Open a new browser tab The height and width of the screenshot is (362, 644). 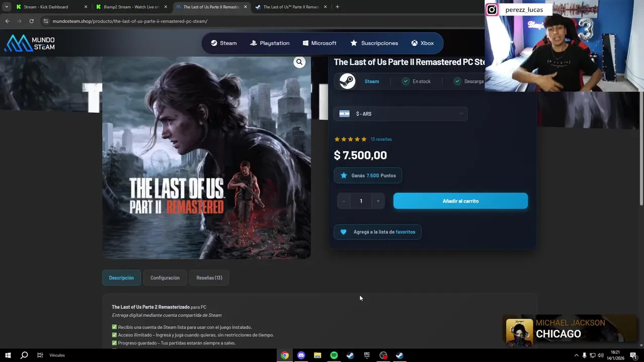337,7
